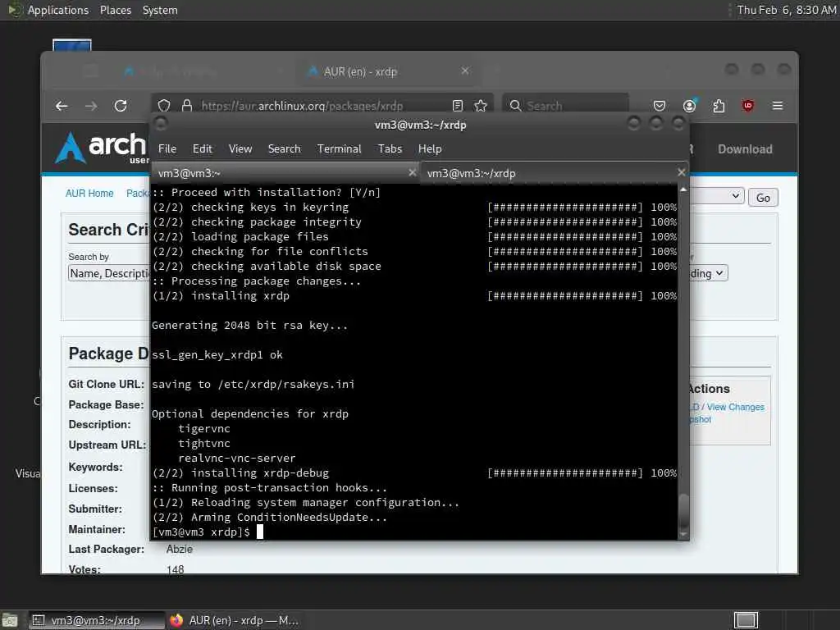Click ':: Running post-transaction hooks...' line
Screen dimensions: 840x630
(x=269, y=487)
